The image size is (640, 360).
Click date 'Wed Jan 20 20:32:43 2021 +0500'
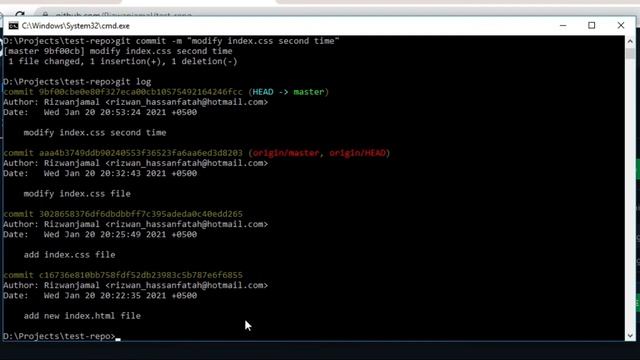(x=120, y=173)
